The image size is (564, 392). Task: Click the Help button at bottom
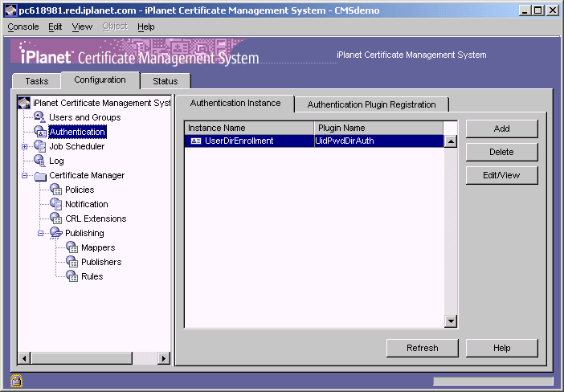tap(502, 348)
